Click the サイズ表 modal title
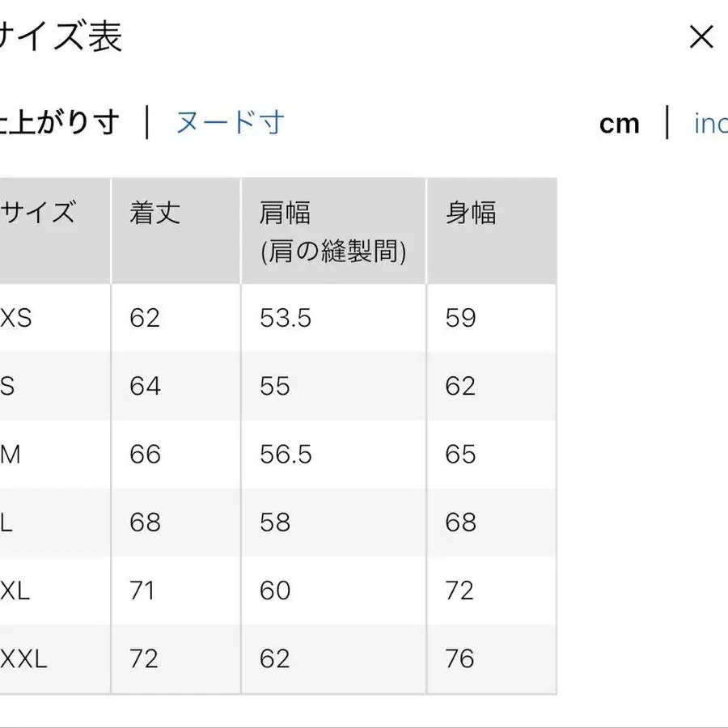 point(61,37)
